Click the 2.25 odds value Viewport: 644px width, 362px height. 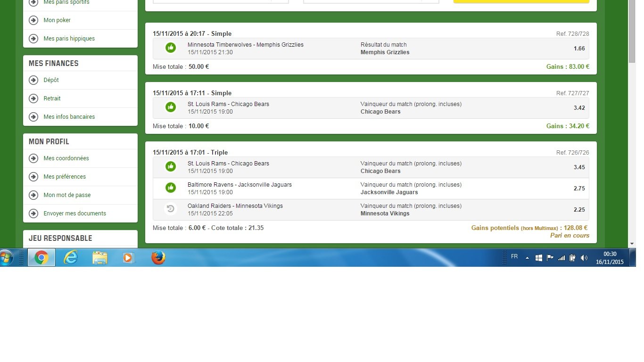pos(579,210)
